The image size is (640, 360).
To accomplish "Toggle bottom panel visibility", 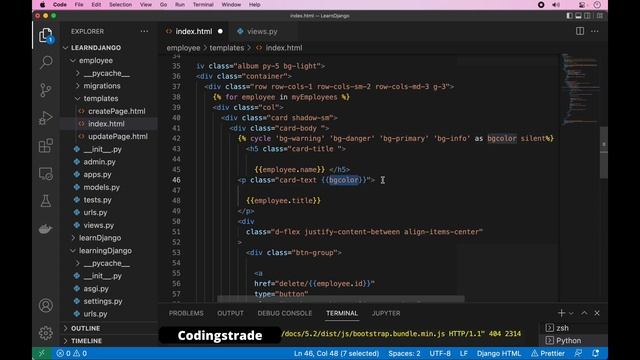I will (578, 16).
